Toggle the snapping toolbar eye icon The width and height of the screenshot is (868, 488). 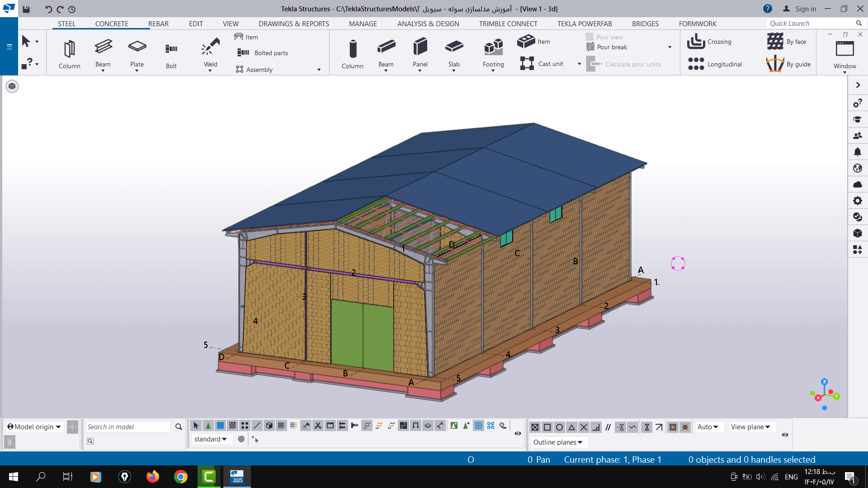[785, 435]
